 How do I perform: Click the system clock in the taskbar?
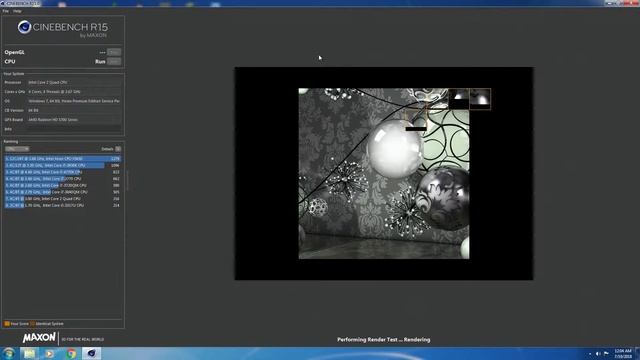[623, 353]
